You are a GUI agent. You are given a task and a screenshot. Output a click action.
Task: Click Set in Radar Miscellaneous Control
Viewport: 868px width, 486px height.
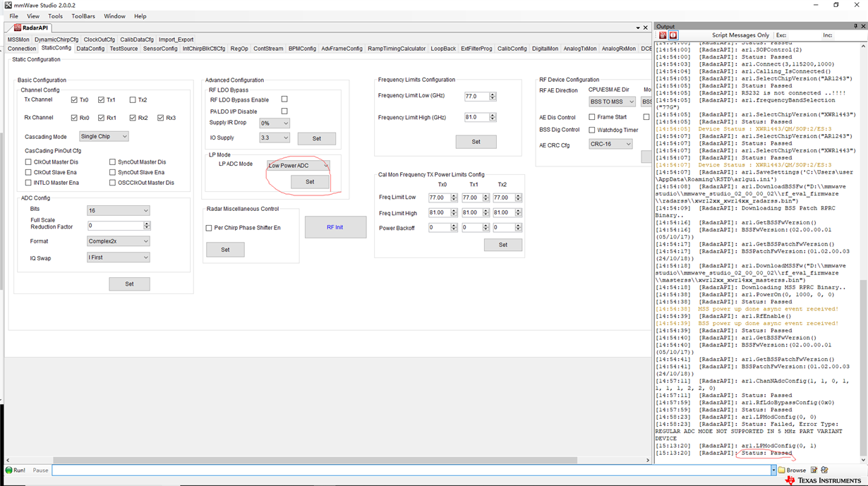click(x=225, y=250)
